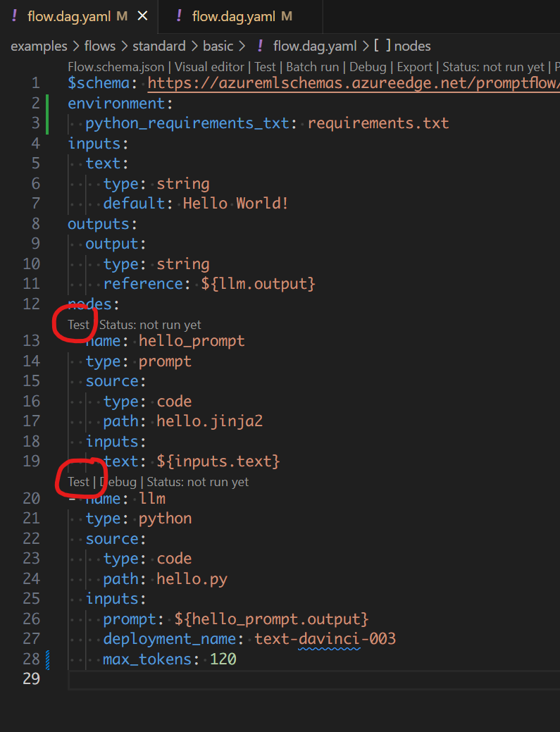Open the nodes symbol breadcrumb
The height and width of the screenshot is (732, 560).
412,46
